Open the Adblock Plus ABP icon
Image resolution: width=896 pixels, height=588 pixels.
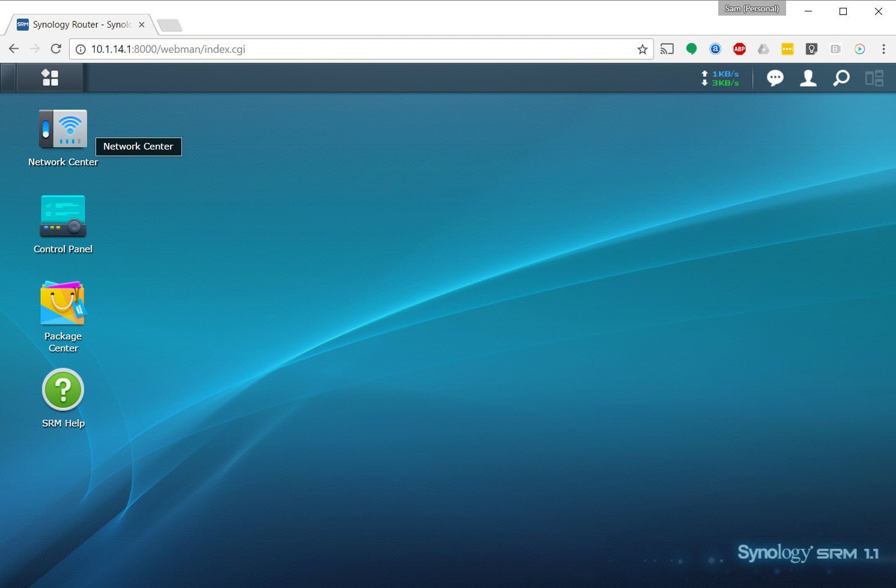[739, 49]
